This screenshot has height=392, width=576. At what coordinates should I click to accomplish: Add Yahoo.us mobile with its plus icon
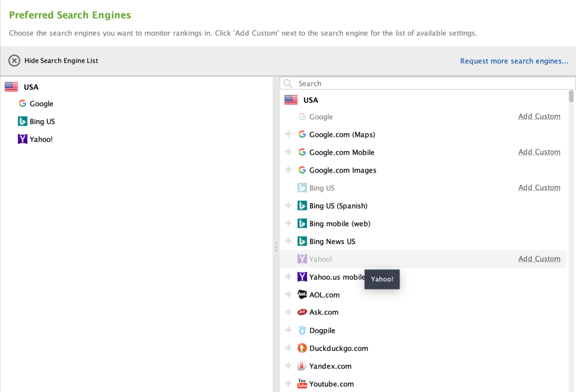288,276
